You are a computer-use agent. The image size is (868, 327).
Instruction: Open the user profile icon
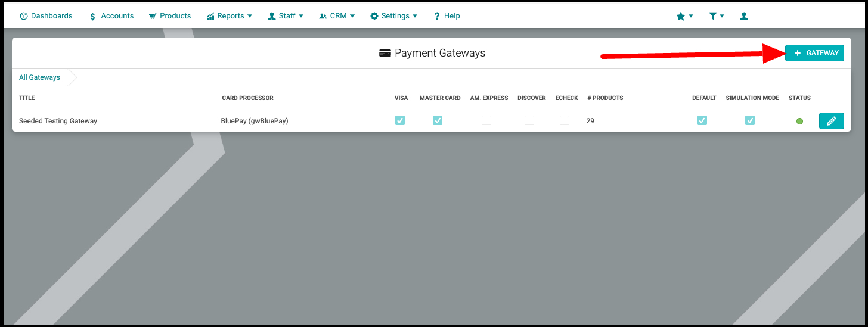(x=744, y=16)
